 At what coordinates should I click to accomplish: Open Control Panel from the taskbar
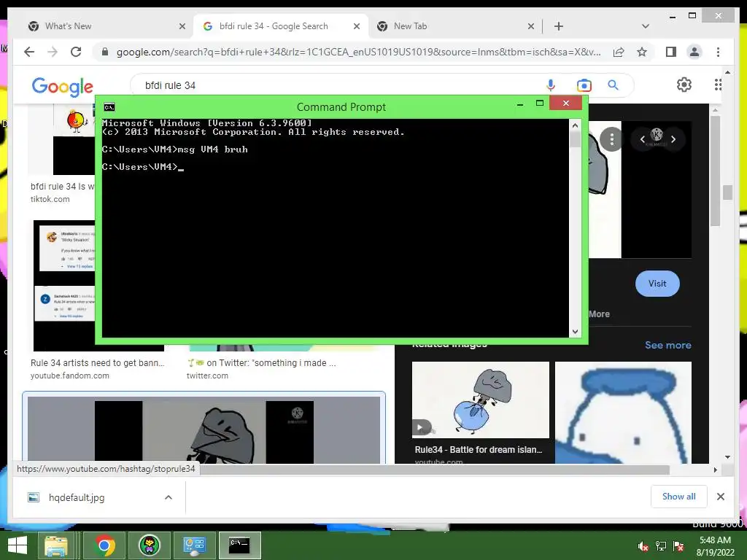coord(194,545)
